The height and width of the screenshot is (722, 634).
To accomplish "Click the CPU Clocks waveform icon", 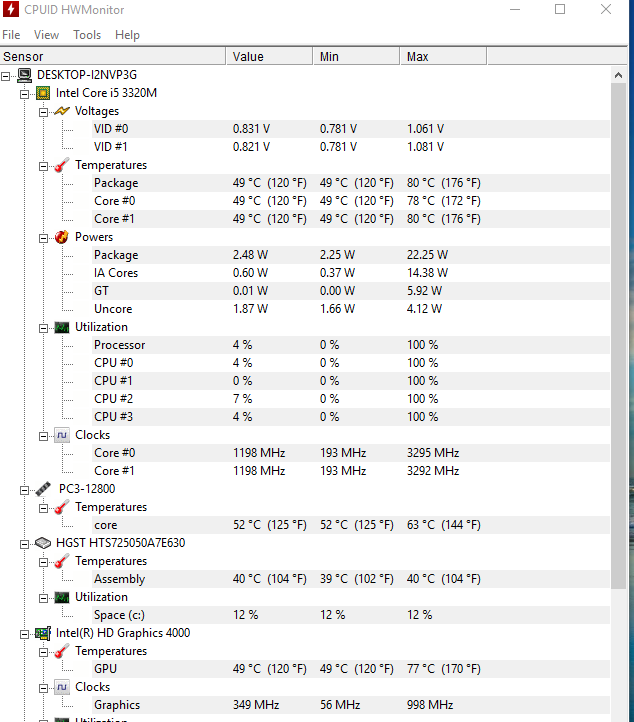I will point(62,435).
